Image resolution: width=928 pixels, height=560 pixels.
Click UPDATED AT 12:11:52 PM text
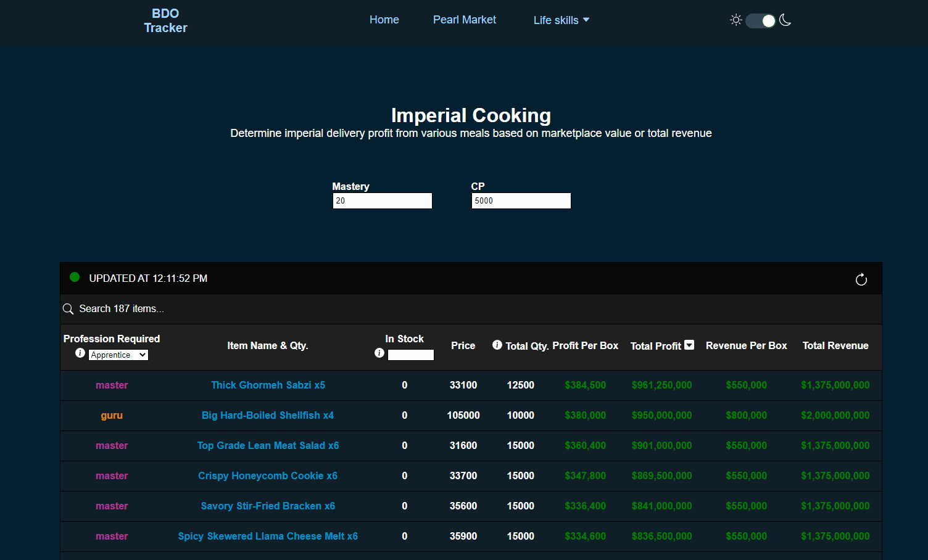(148, 278)
